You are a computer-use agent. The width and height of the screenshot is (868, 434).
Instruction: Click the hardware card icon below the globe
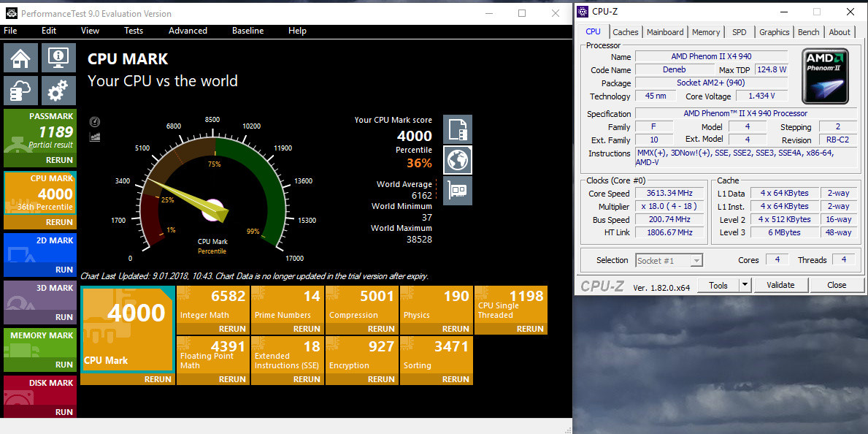458,191
